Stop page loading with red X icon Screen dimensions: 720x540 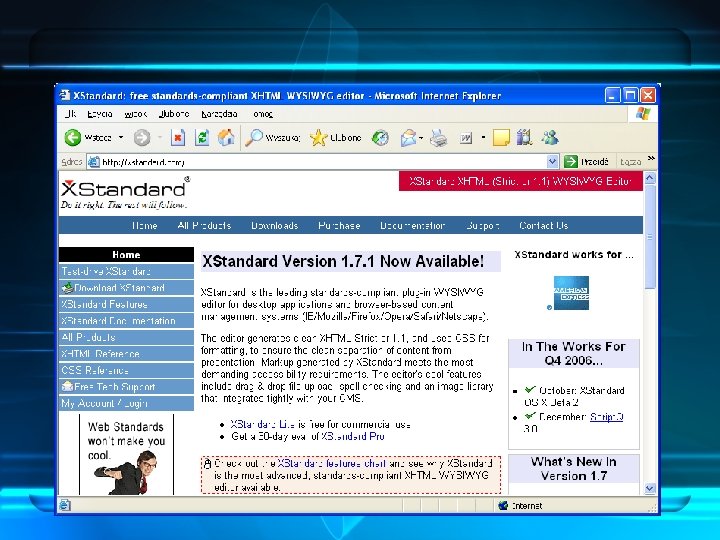click(178, 137)
